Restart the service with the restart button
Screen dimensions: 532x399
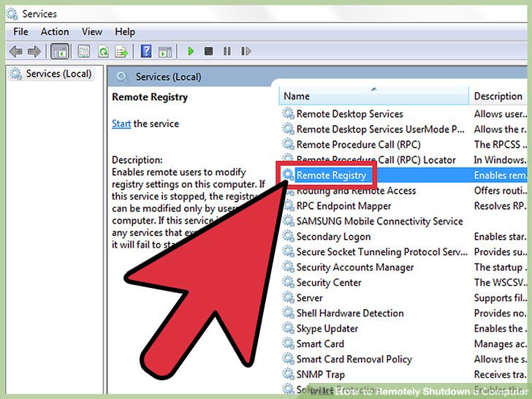[246, 51]
